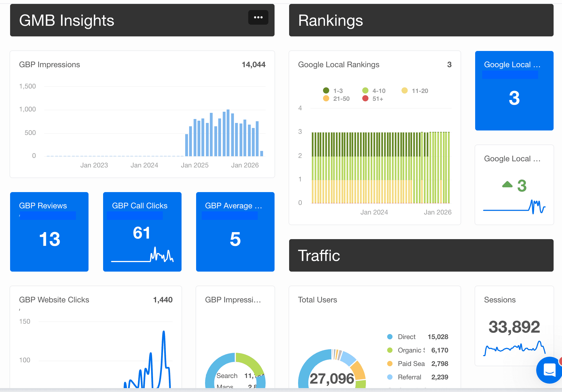
Task: Open the GBP Average tile showing 5
Action: 235,232
